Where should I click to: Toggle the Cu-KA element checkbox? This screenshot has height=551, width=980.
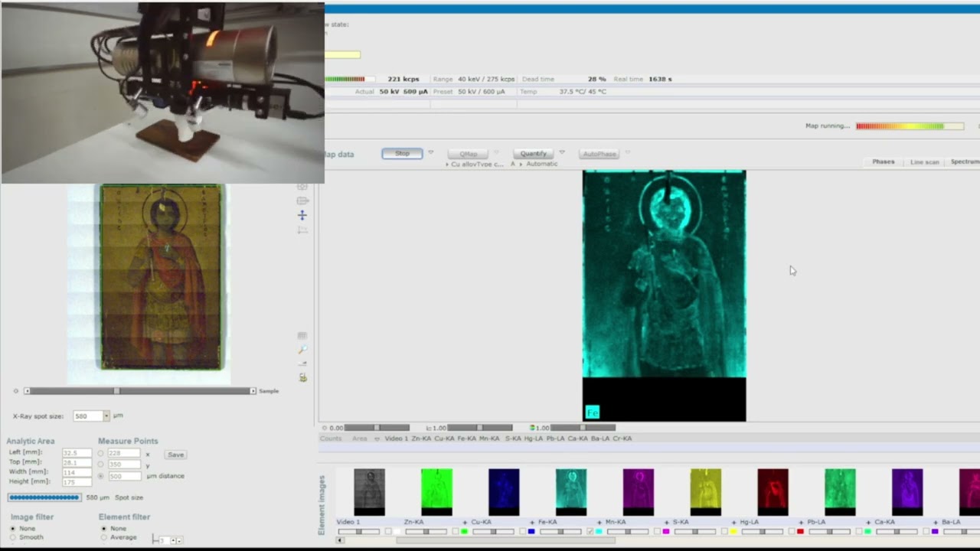(523, 531)
